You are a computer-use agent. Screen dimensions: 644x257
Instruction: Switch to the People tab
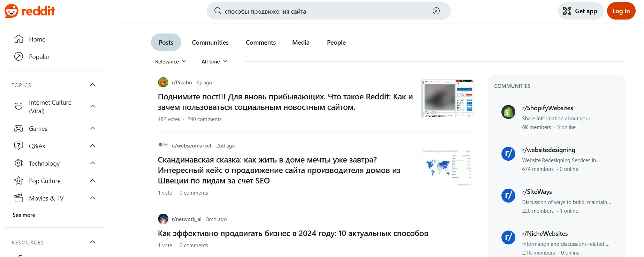[x=336, y=42]
